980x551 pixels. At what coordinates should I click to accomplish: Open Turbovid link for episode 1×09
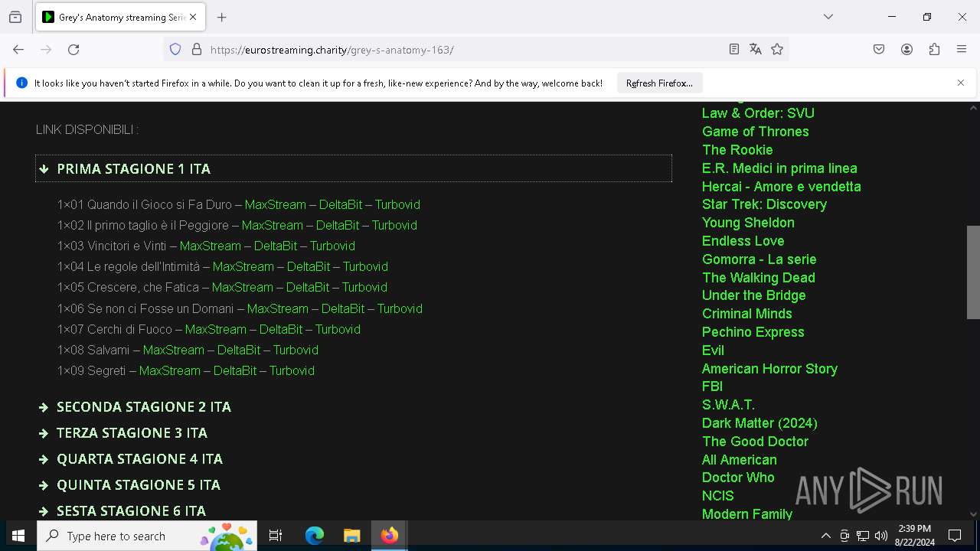[x=292, y=370]
